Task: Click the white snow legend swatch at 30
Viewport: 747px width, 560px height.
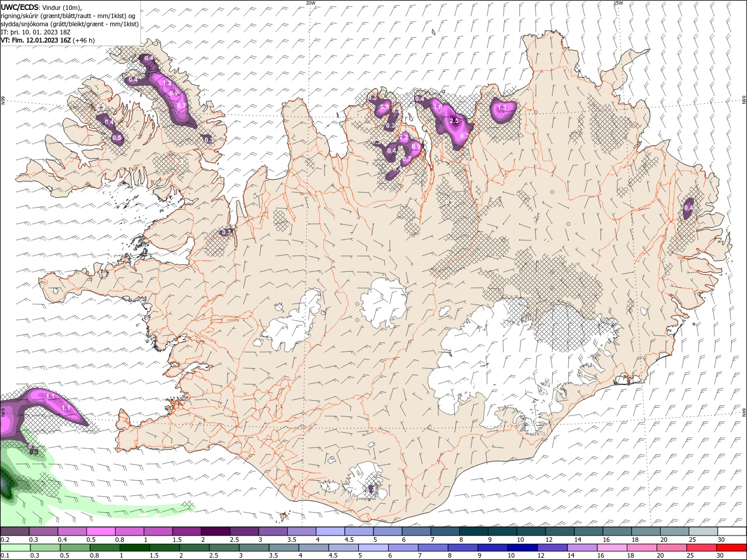Action: (732, 531)
